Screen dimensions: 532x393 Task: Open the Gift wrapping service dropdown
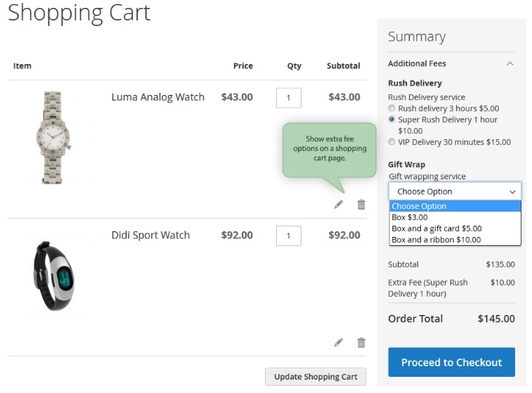(x=455, y=191)
